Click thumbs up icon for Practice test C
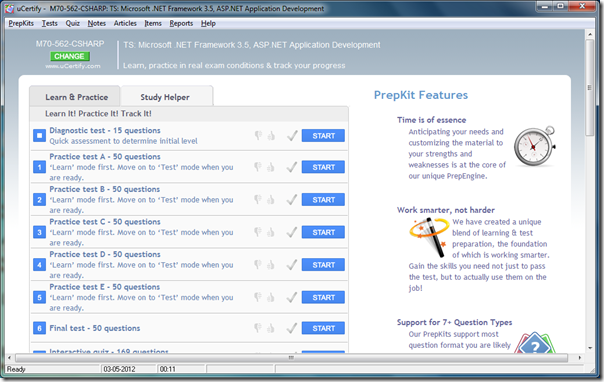This screenshot has width=604, height=382. pyautogui.click(x=271, y=232)
